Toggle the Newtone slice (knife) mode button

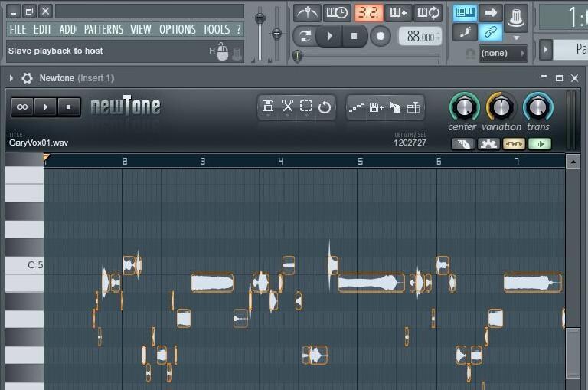point(463,144)
